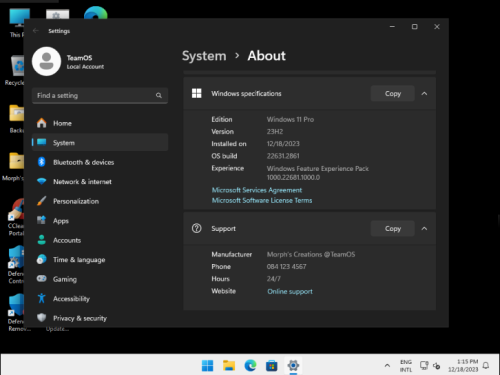Click the Network wifi icon
Image resolution: width=500 pixels, height=375 pixels.
click(42, 181)
